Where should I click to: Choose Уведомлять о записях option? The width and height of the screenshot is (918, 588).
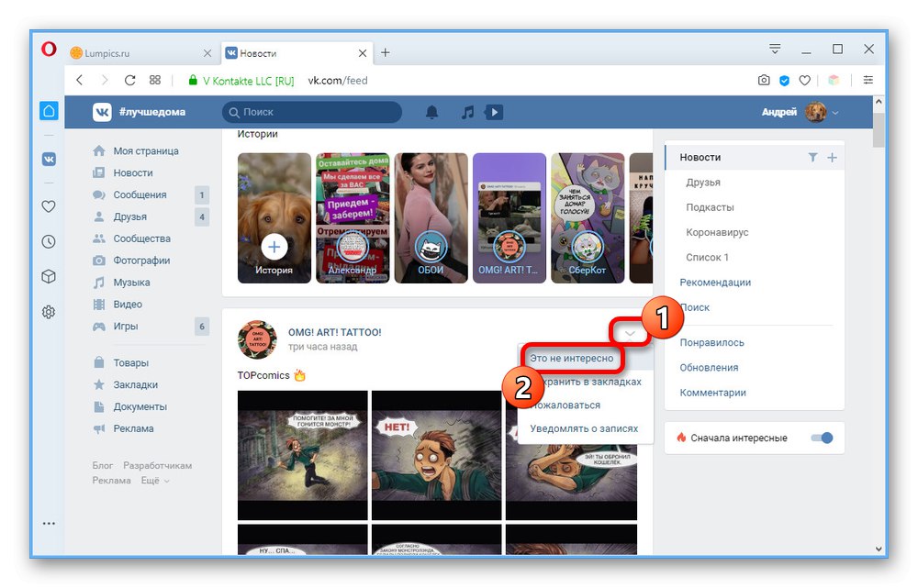pyautogui.click(x=584, y=428)
